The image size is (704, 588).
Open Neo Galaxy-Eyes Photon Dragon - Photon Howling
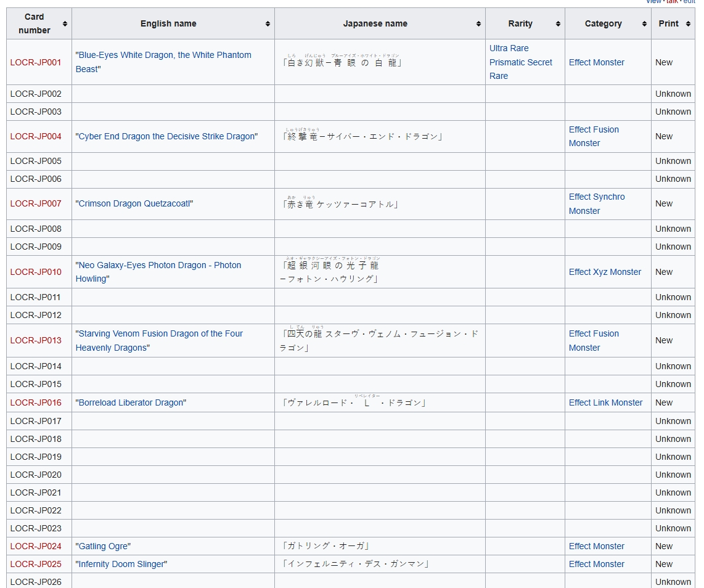158,272
